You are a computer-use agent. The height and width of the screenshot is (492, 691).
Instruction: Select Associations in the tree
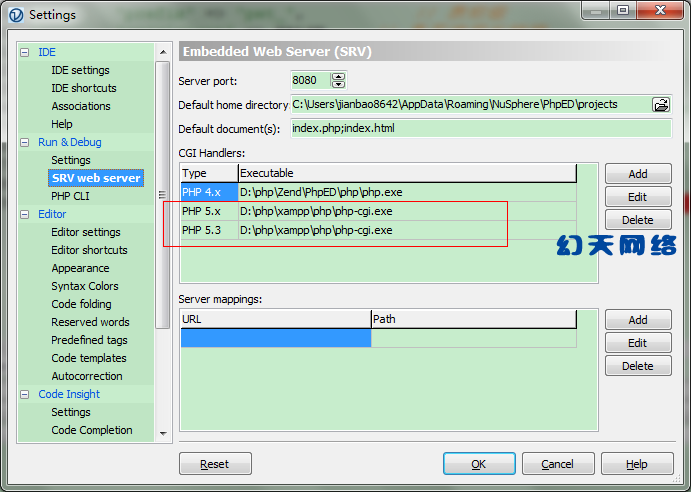pos(81,106)
